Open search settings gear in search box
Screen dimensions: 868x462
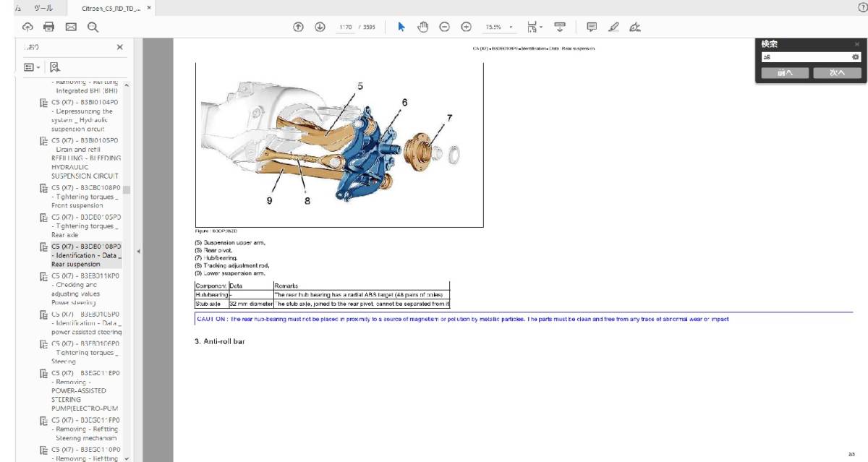point(856,56)
